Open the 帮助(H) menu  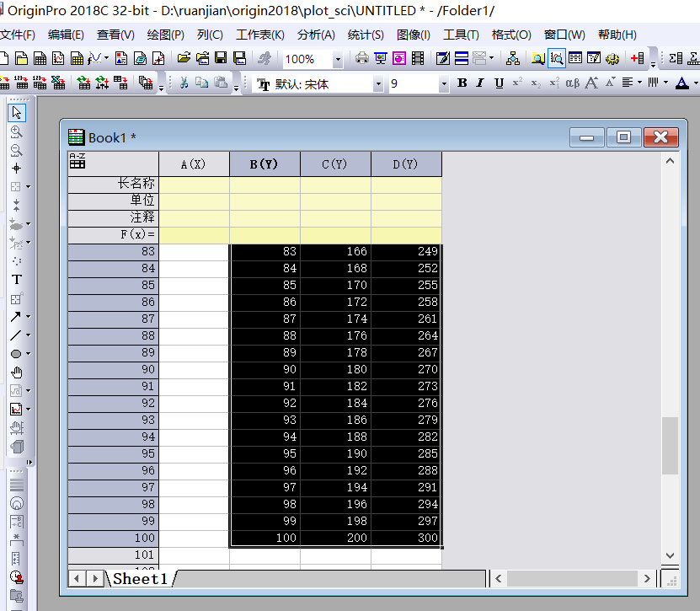[x=617, y=35]
